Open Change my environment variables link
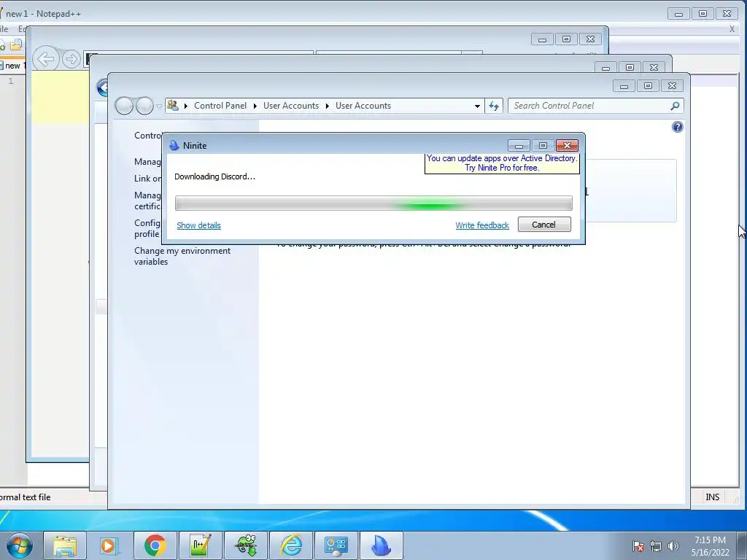 pyautogui.click(x=182, y=256)
